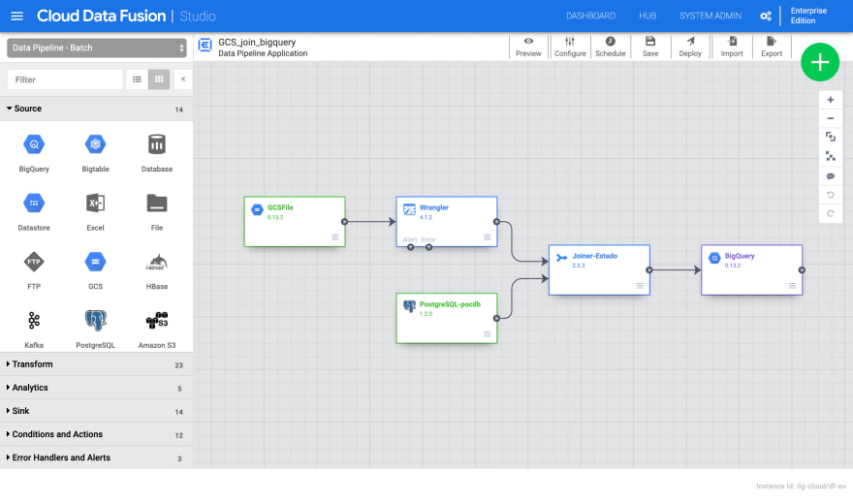Click the GCSFile output port

(344, 222)
